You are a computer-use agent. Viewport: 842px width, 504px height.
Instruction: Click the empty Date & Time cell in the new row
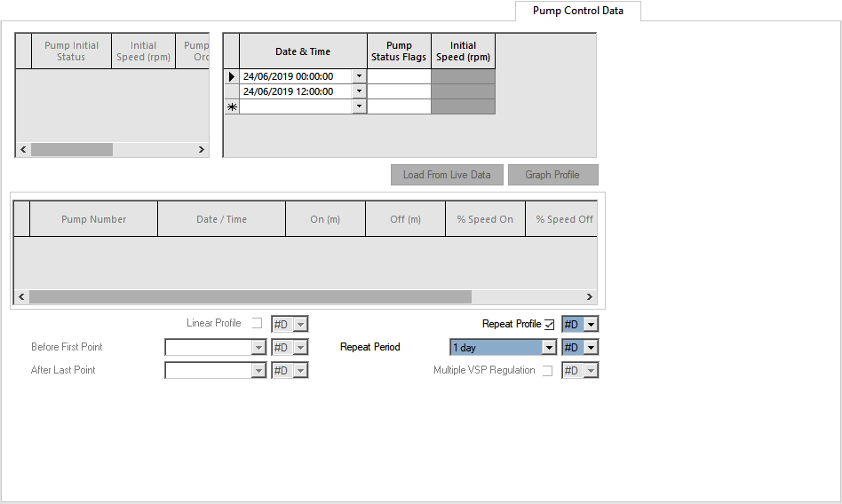[x=297, y=106]
